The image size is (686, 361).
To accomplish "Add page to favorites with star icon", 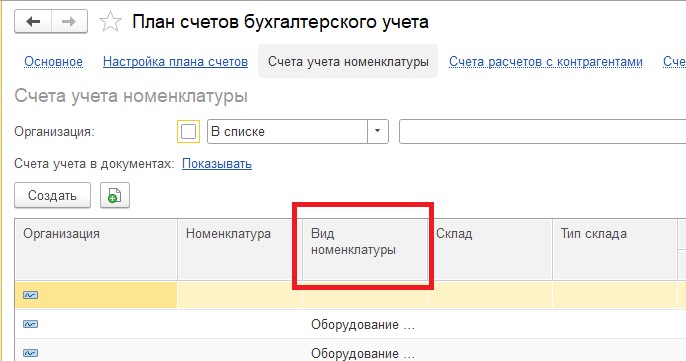I will 110,22.
